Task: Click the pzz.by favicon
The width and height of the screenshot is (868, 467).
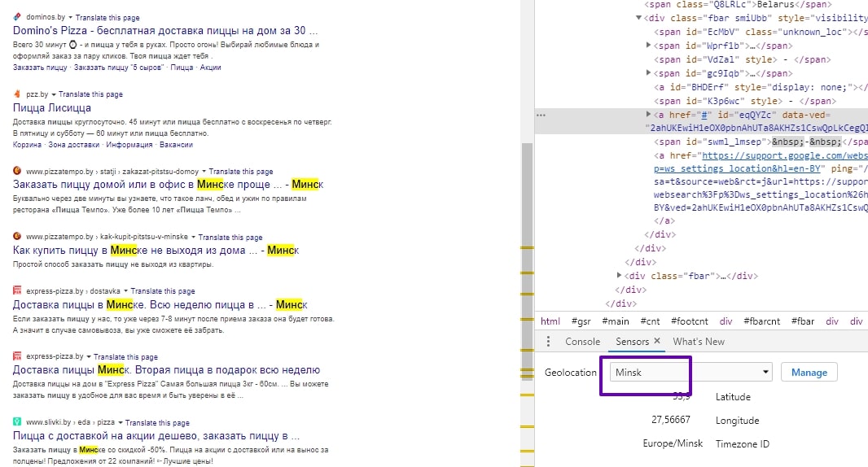Action: 17,94
